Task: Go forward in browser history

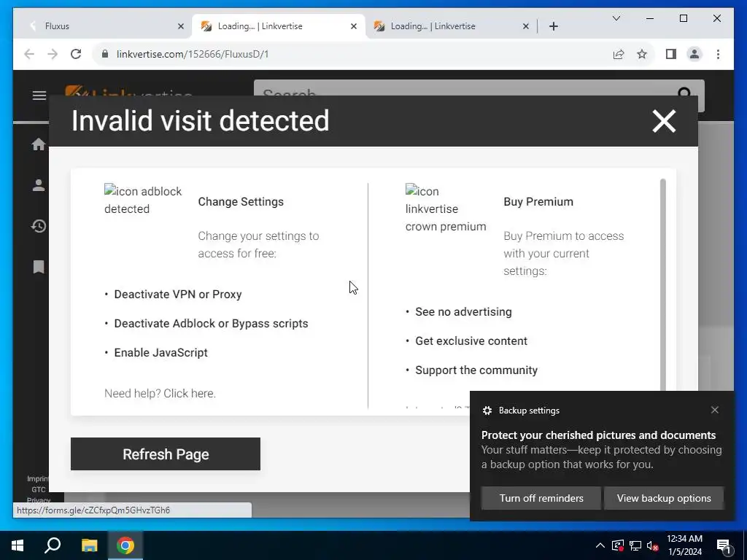Action: (53, 54)
